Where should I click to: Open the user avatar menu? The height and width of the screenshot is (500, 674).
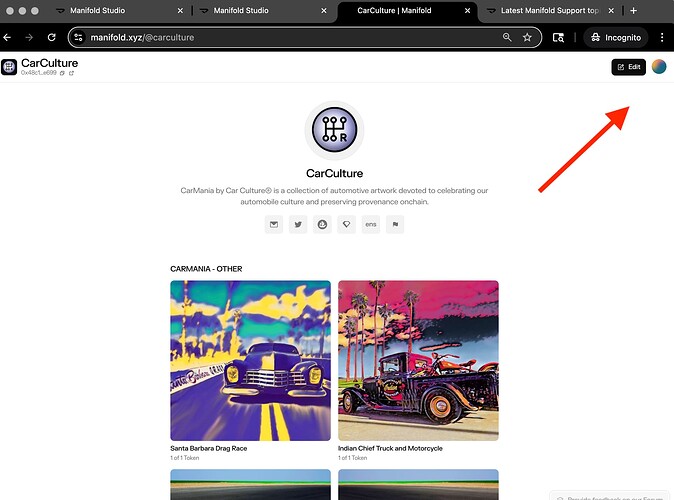point(659,67)
